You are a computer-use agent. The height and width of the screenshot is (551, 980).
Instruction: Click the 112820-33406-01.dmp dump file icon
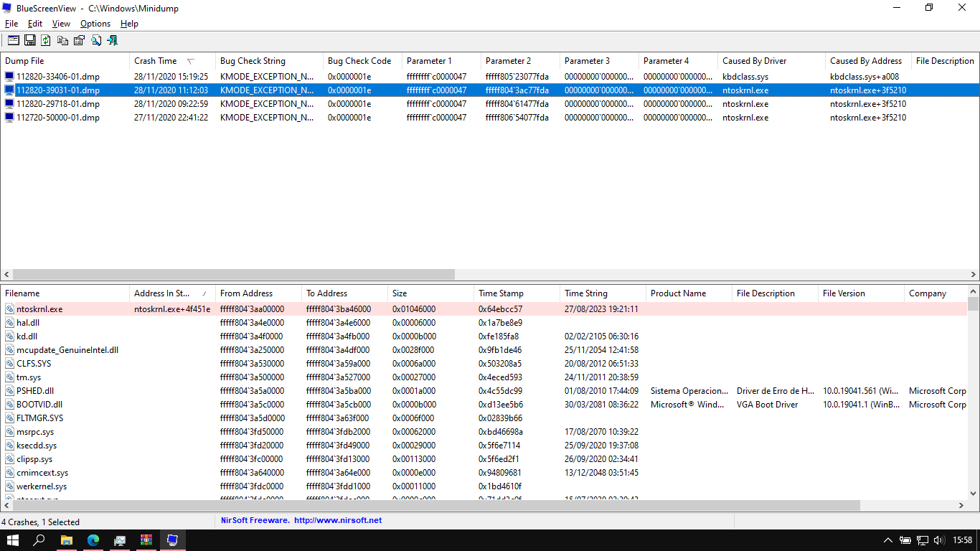[x=9, y=76]
